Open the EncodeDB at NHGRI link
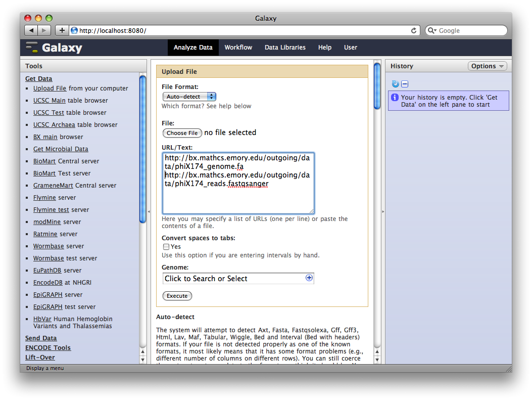Screen dimensions: 532x400 48,283
